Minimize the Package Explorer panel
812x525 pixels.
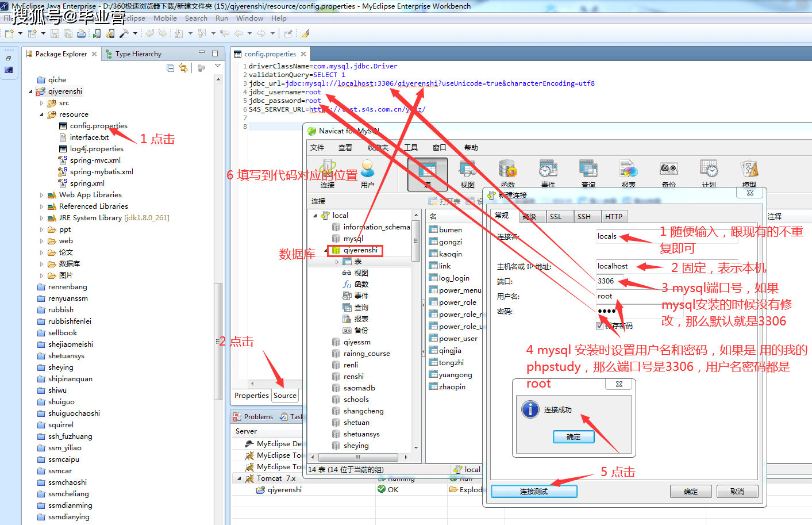(x=202, y=52)
